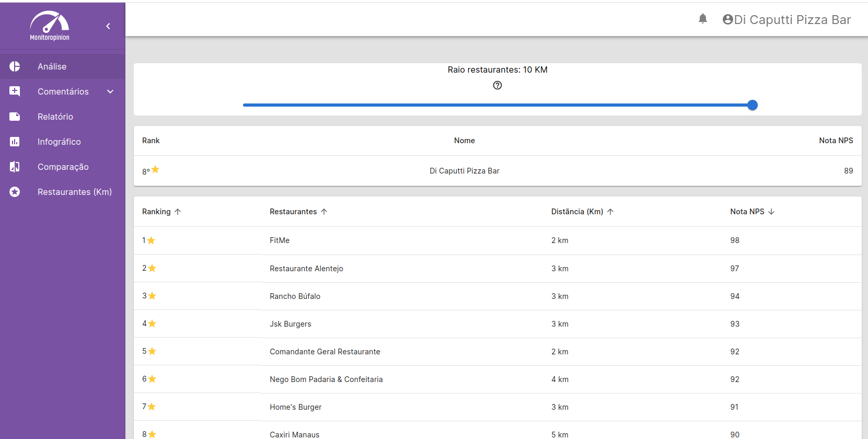
Task: Click the Comparação compare icon
Action: pyautogui.click(x=15, y=167)
